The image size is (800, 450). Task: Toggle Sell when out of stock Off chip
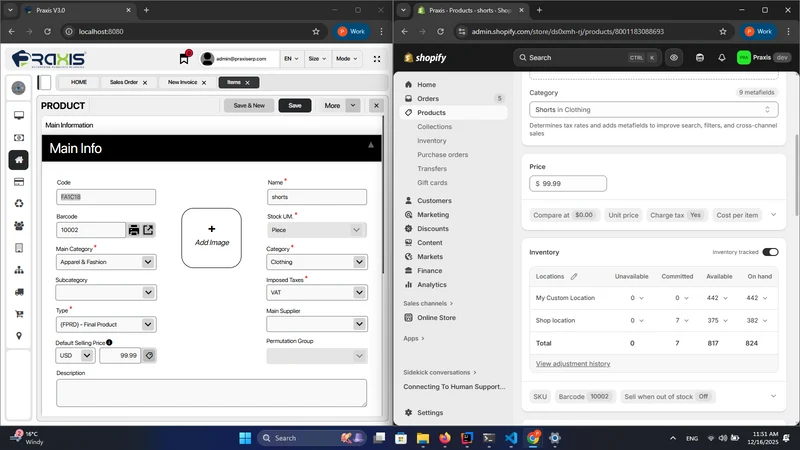(x=667, y=396)
